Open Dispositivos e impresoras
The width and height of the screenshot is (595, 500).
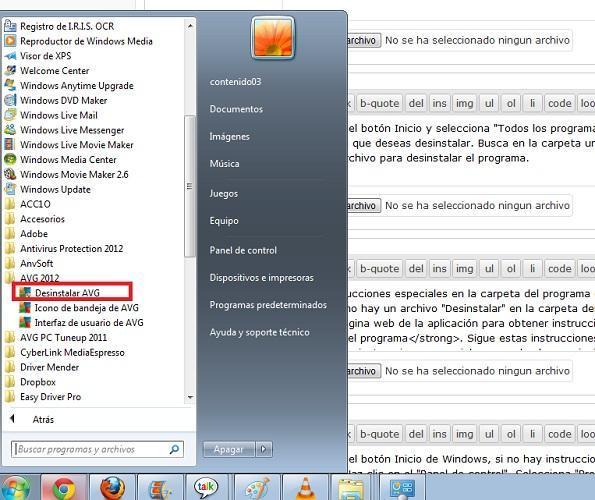[261, 278]
